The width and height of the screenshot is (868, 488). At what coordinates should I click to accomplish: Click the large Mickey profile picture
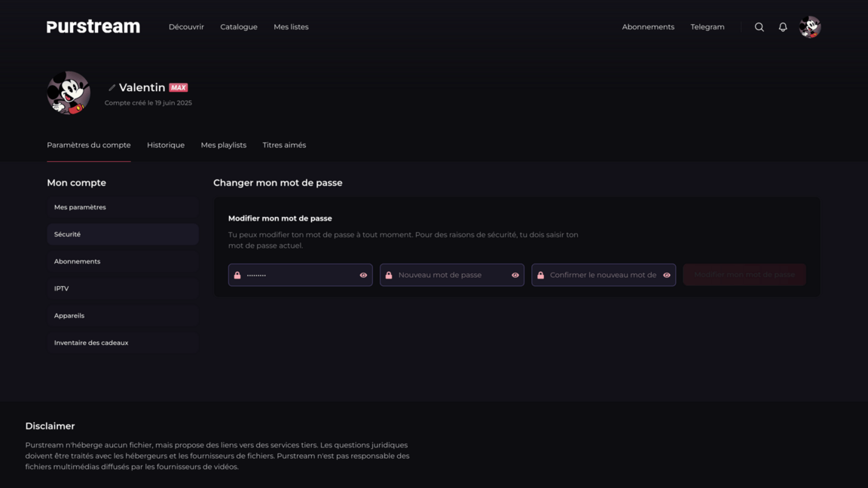pyautogui.click(x=69, y=93)
